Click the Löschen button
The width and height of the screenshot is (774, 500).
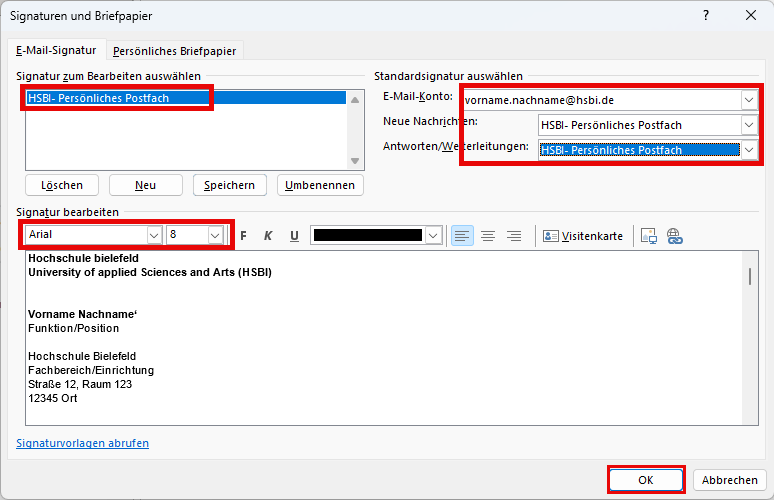pyautogui.click(x=62, y=185)
